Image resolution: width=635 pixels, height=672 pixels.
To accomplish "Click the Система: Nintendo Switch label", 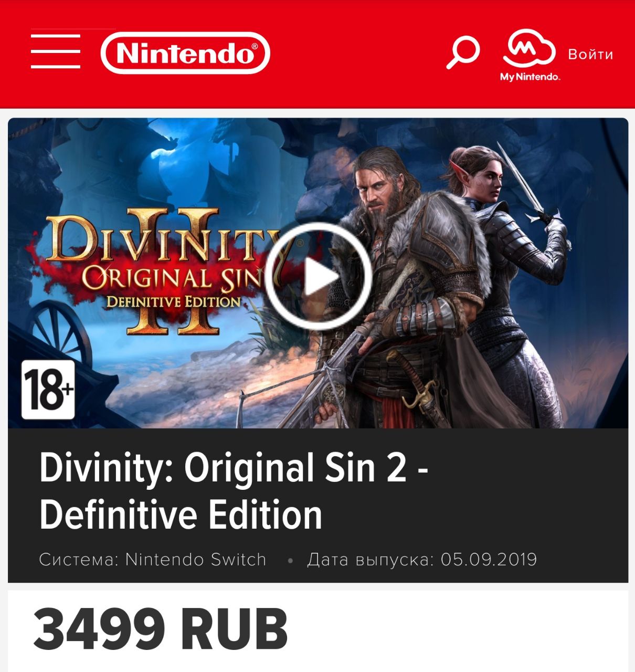I will pyautogui.click(x=153, y=559).
